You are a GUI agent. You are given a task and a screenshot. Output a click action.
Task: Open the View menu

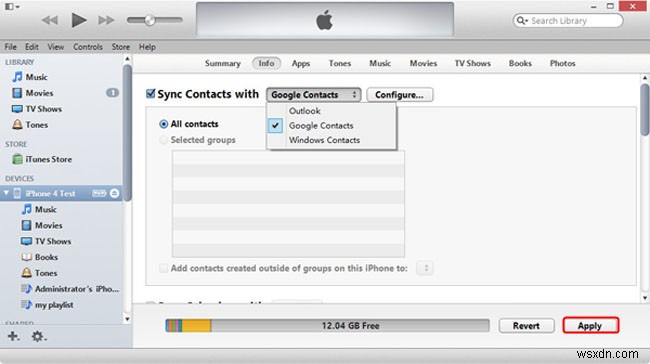point(56,47)
